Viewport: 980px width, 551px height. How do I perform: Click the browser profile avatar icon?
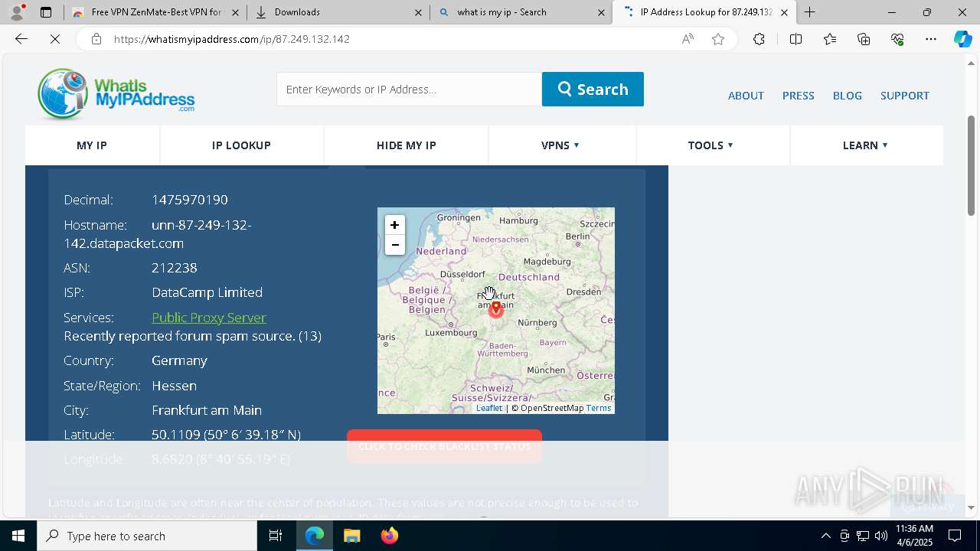point(17,12)
